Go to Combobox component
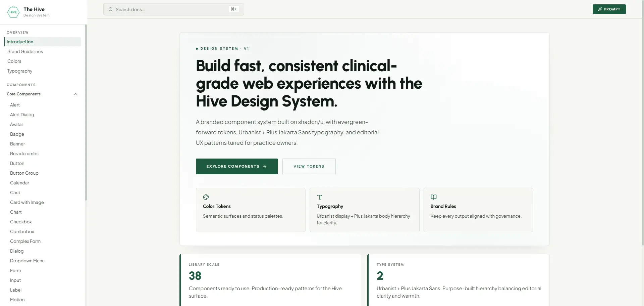This screenshot has height=306, width=644. pyautogui.click(x=22, y=231)
